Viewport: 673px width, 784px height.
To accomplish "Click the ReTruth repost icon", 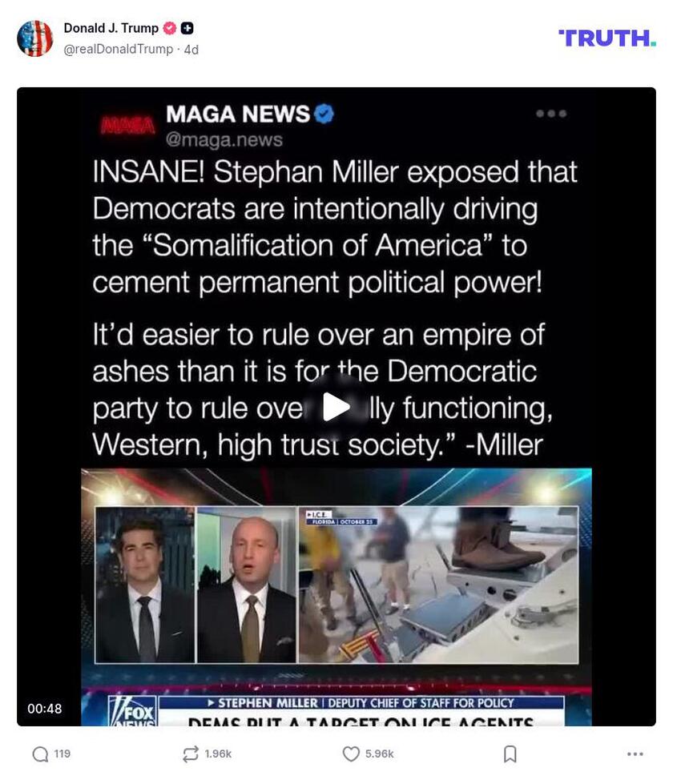I will (x=191, y=754).
